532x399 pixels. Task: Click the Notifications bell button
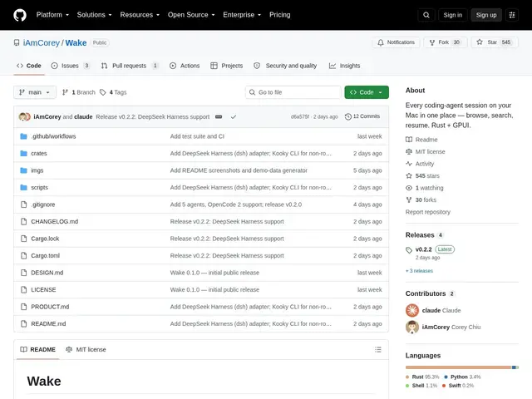(x=396, y=42)
